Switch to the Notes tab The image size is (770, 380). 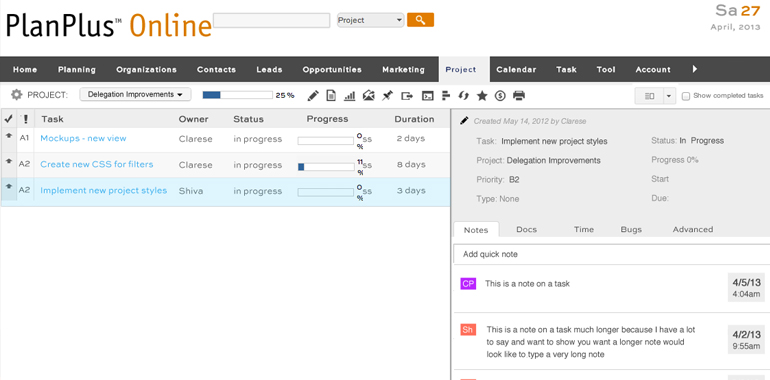[x=476, y=230]
